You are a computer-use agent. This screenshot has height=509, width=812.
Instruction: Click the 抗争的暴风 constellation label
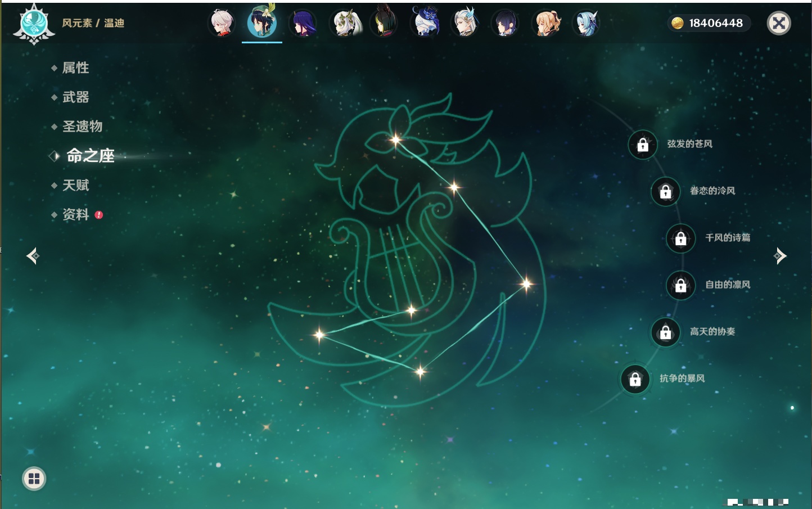(682, 378)
